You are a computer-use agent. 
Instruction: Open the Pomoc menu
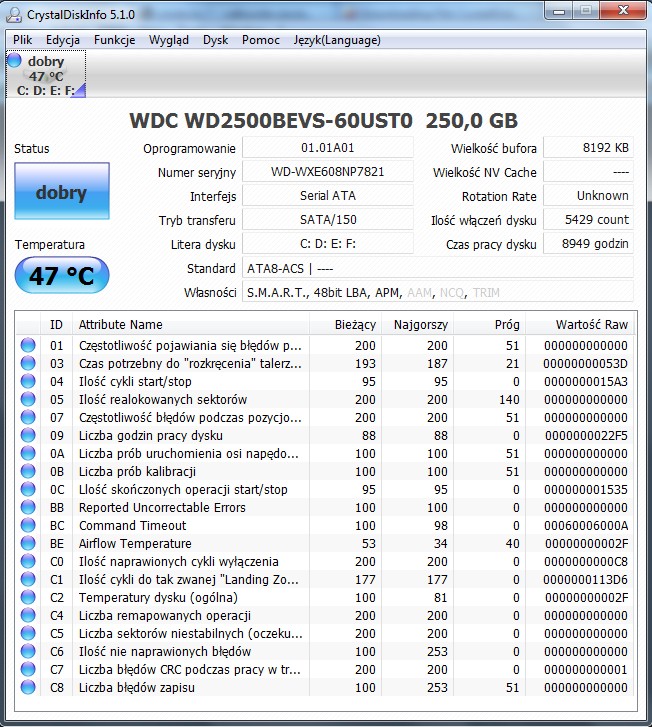tap(261, 40)
